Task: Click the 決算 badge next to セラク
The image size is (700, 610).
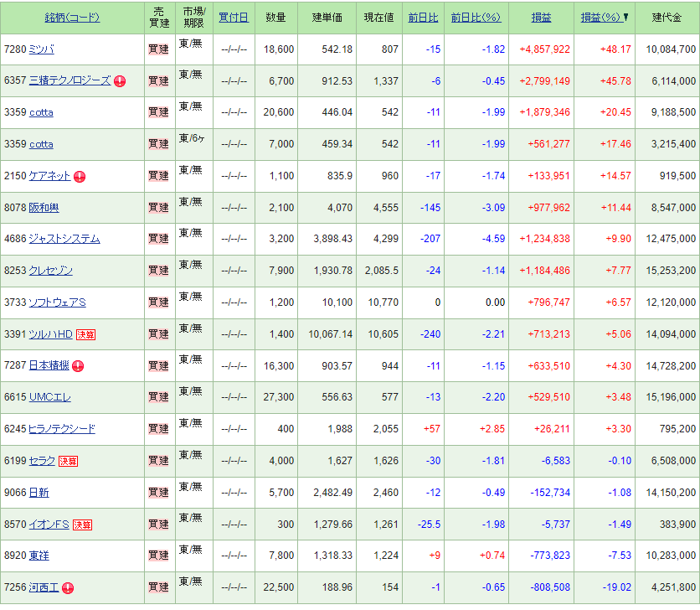Action: 69,461
